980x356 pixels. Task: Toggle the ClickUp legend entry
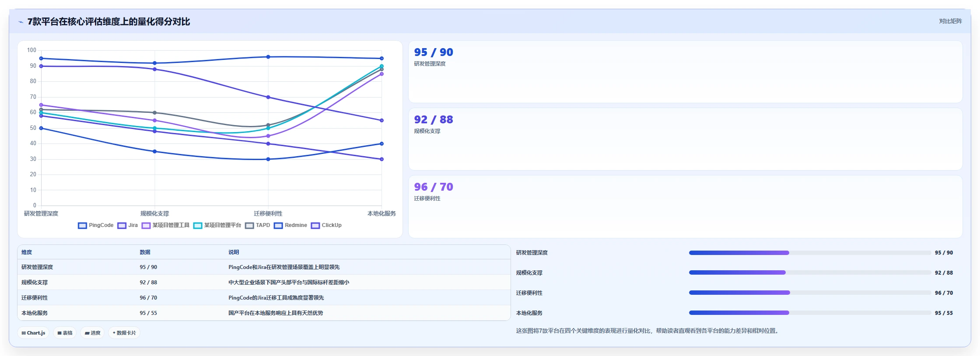[326, 225]
